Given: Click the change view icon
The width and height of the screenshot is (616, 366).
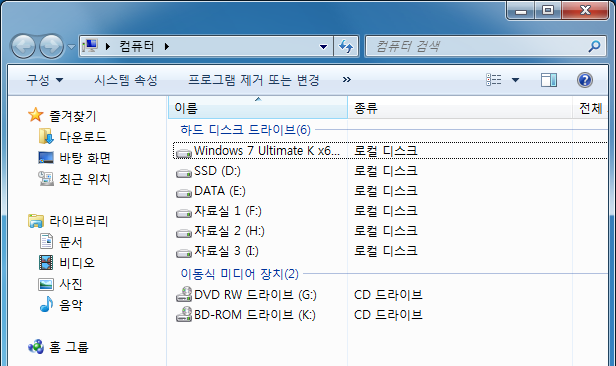Looking at the screenshot, I should coord(493,80).
